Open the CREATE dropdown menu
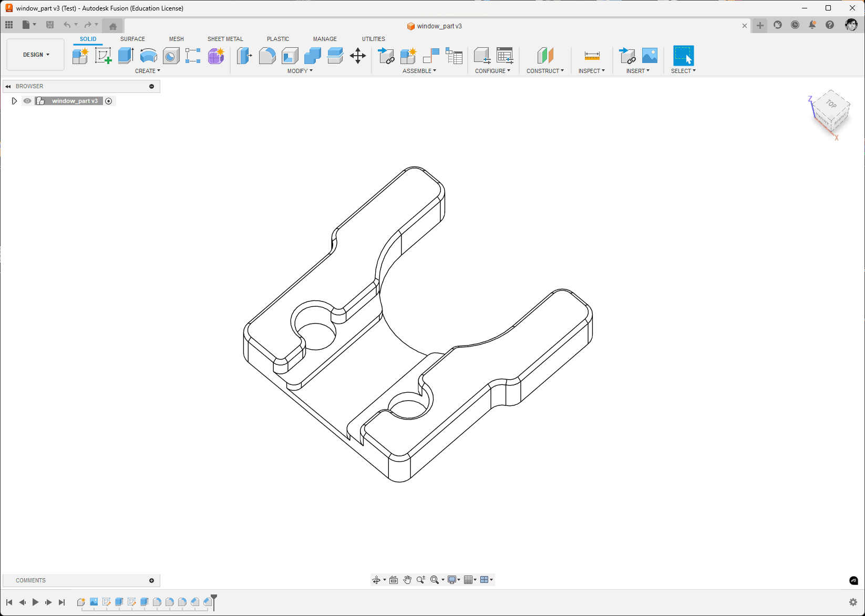The width and height of the screenshot is (865, 616). click(148, 71)
